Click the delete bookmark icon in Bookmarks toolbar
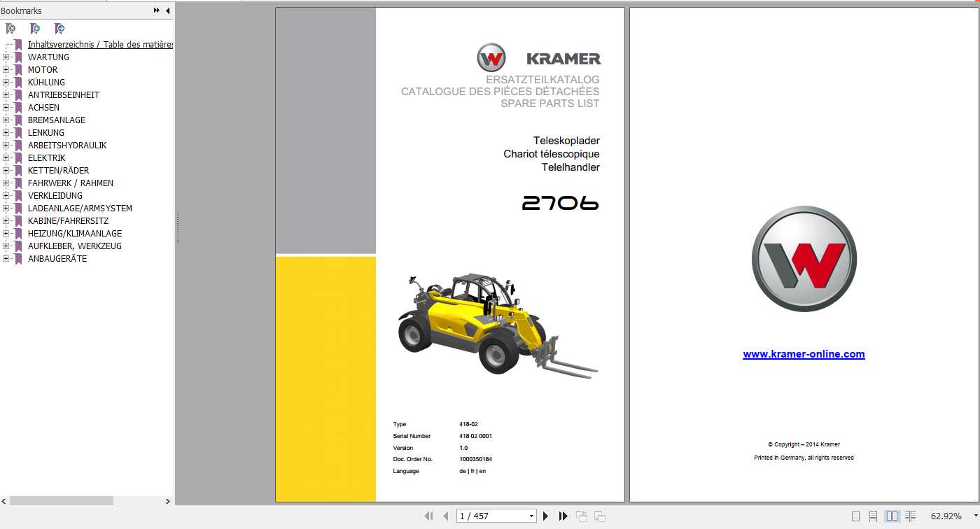Screen dimensions: 980x529 click(x=10, y=29)
